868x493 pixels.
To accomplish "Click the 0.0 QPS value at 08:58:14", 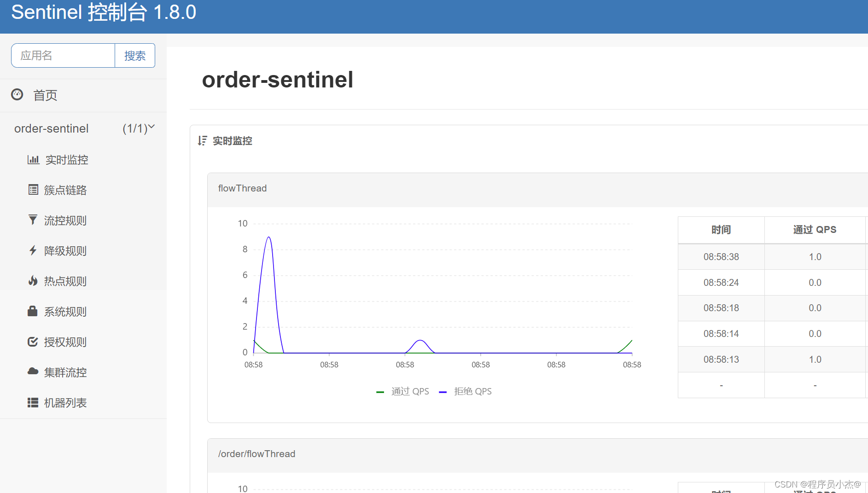I will coord(815,334).
